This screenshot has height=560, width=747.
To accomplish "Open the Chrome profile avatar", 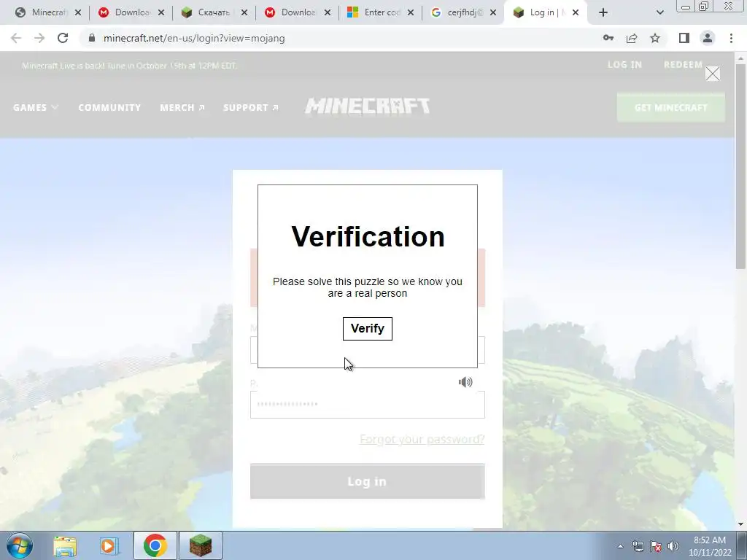I will click(708, 38).
